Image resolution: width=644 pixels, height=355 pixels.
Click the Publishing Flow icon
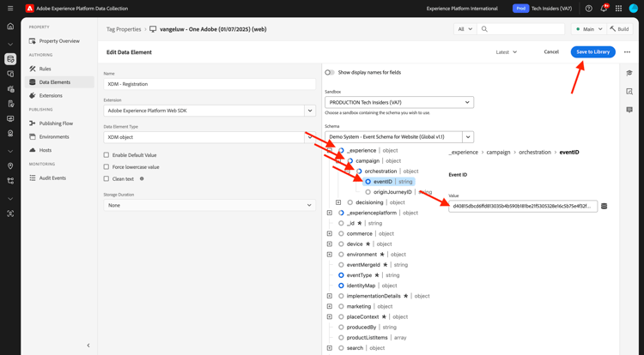33,123
